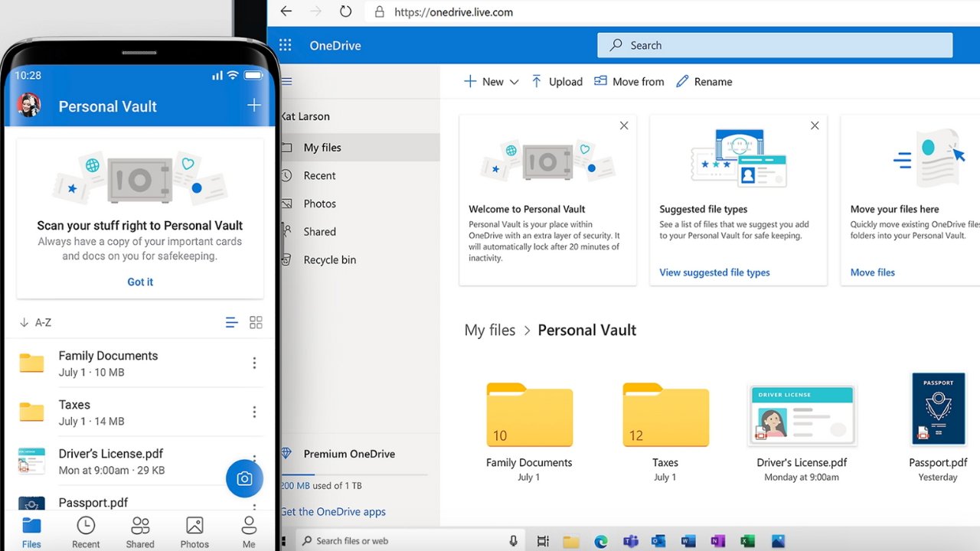Tap the phone profile avatar

point(29,106)
